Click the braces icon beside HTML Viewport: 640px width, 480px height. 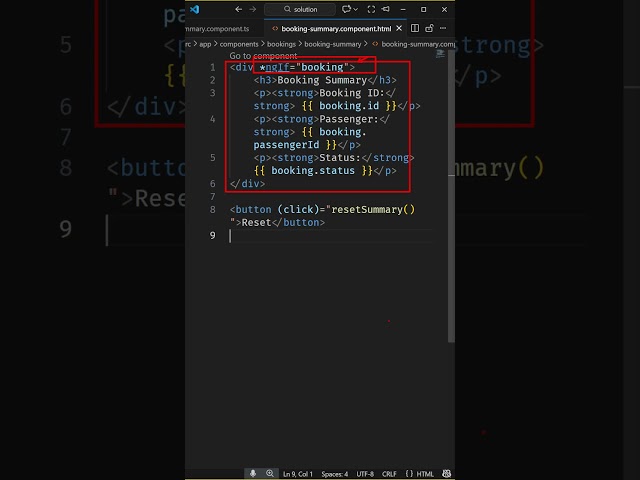tap(409, 474)
